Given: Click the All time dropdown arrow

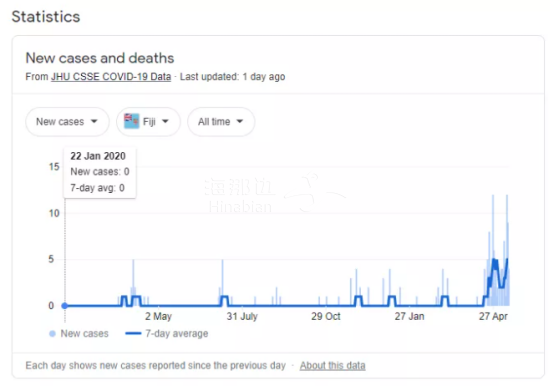Looking at the screenshot, I should (x=240, y=121).
